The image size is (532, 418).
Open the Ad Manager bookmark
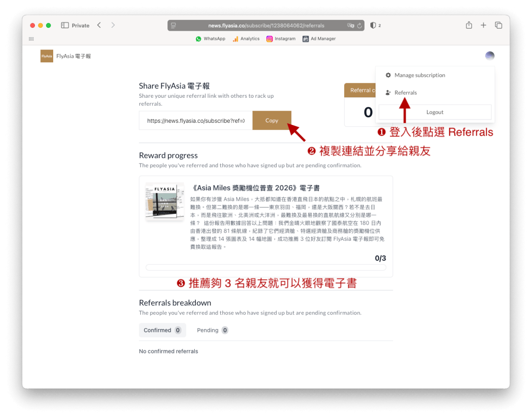319,39
